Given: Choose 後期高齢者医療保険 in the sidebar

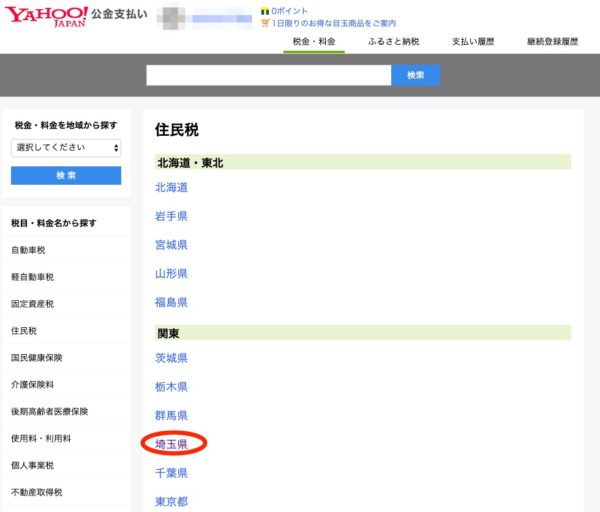Looking at the screenshot, I should point(50,411).
